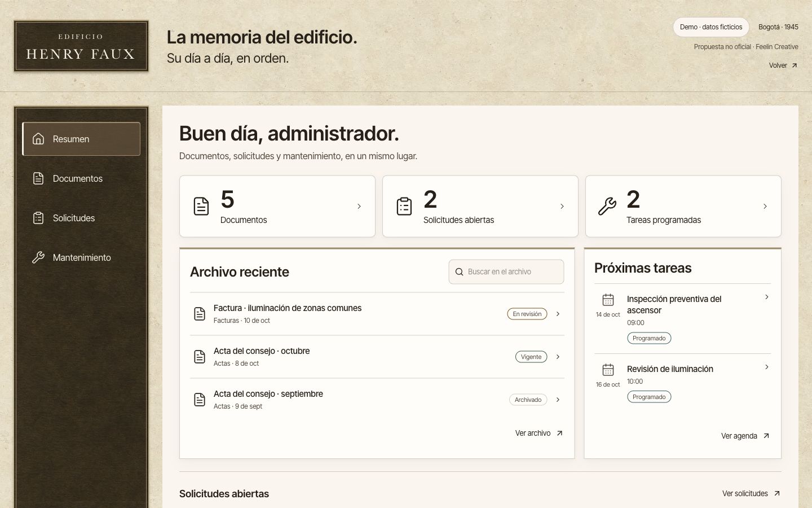The height and width of the screenshot is (508, 812).
Task: Click file icon beside Factura iluminación de zonas comunes
Action: [200, 314]
